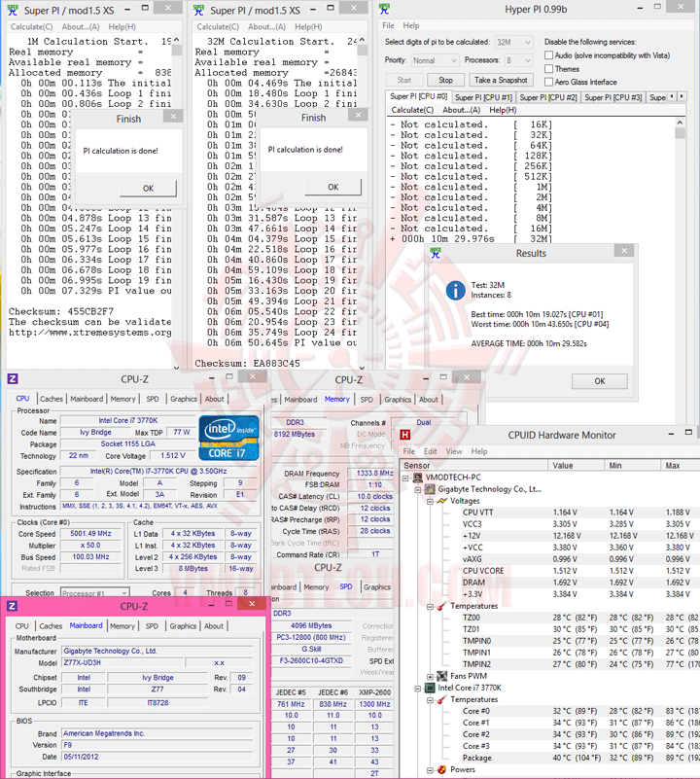Screen dimensions: 700x779
Task: Click the Model Z77X-UD3H field
Action: click(122, 662)
